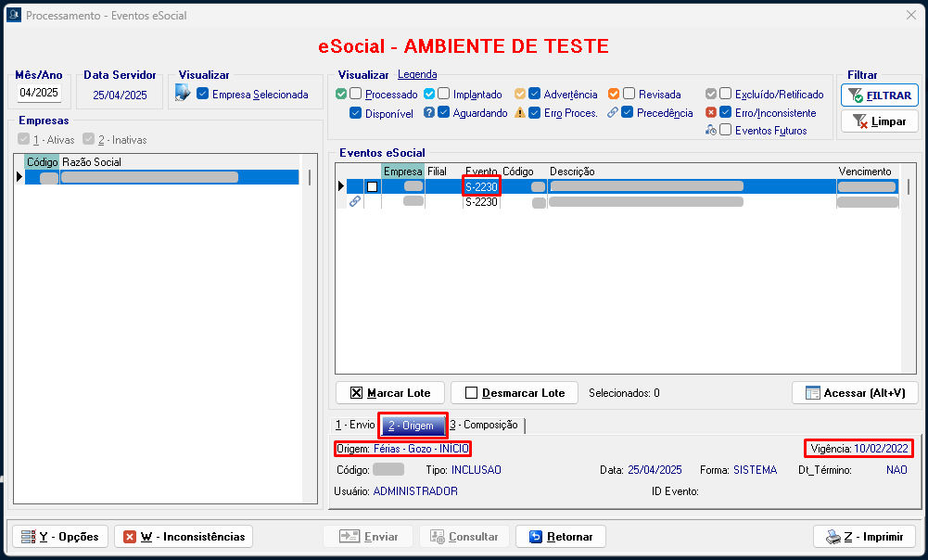Click the chain-link icon in second event row
Image resolution: width=928 pixels, height=560 pixels.
coord(354,201)
